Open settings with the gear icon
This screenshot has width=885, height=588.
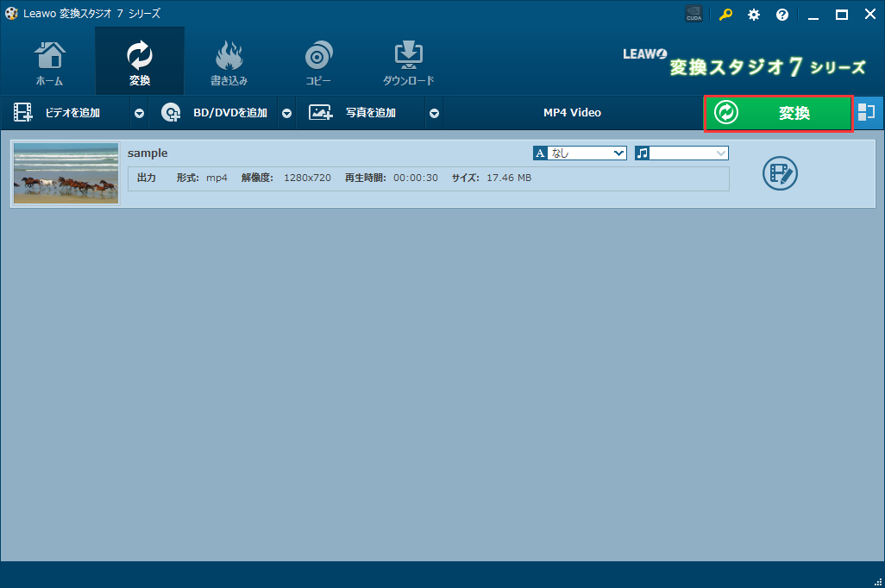[753, 14]
